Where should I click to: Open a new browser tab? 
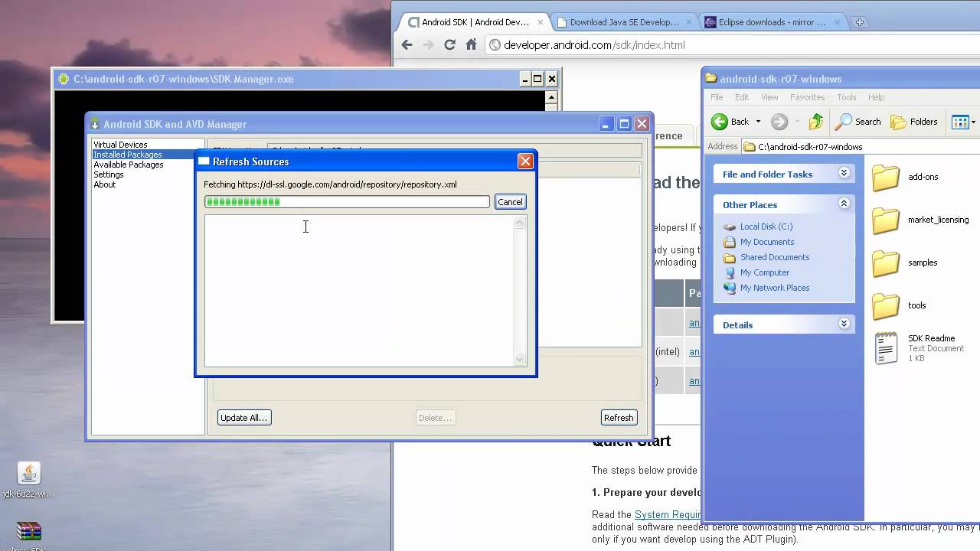[859, 22]
